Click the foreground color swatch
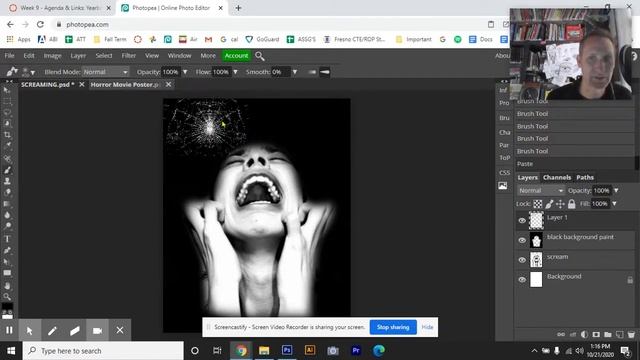This screenshot has height=360, width=640. coord(7,306)
